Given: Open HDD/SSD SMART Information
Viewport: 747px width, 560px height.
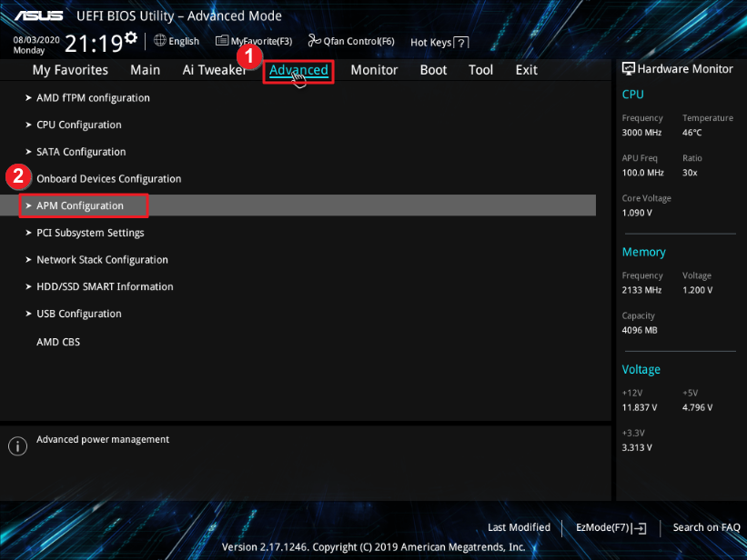Looking at the screenshot, I should (105, 286).
